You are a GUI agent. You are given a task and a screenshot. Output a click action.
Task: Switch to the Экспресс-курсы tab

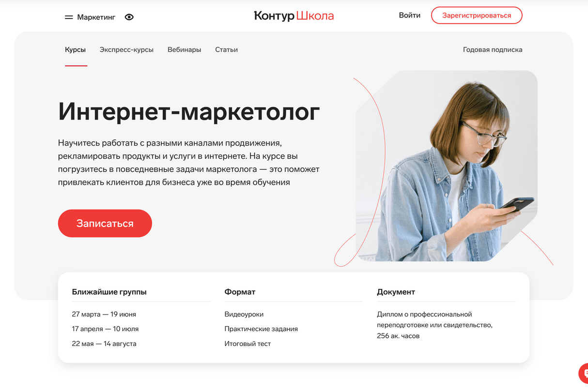(x=126, y=50)
